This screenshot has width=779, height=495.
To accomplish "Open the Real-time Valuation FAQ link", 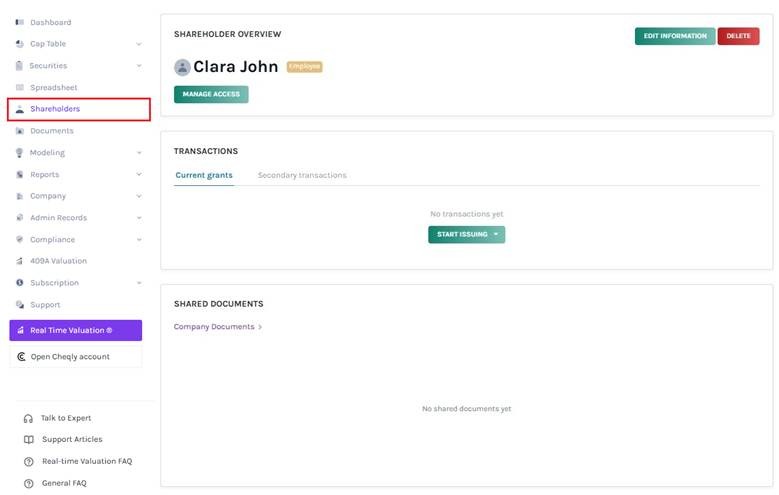I will pyautogui.click(x=87, y=462).
